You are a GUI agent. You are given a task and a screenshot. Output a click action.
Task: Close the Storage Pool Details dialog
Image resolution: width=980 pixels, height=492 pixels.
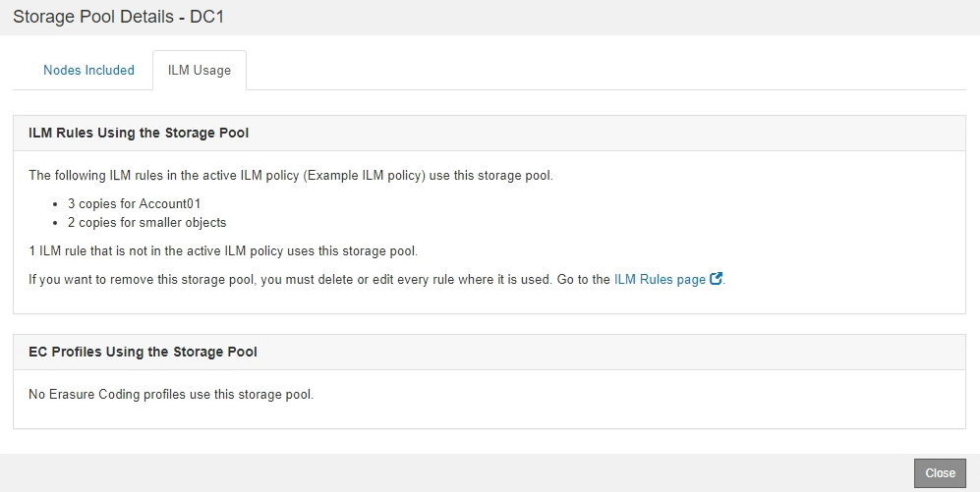pyautogui.click(x=940, y=472)
